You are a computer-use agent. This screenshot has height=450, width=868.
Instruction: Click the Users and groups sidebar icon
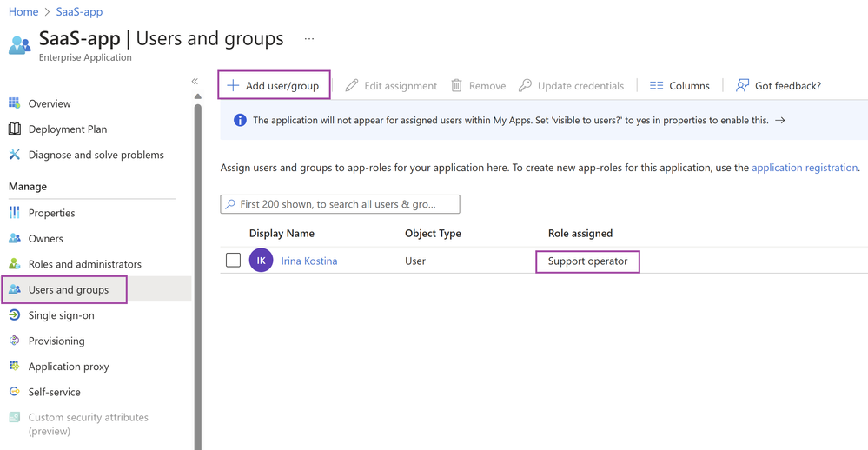pyautogui.click(x=15, y=289)
